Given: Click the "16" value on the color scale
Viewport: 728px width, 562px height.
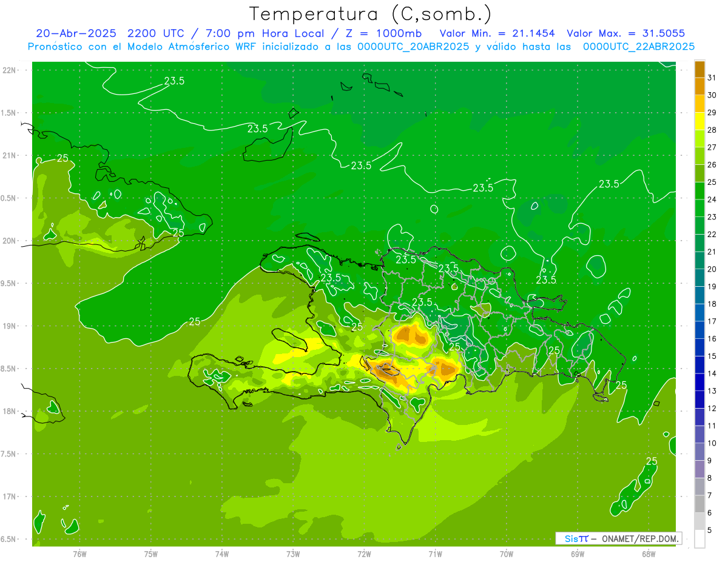Looking at the screenshot, I should 712,339.
